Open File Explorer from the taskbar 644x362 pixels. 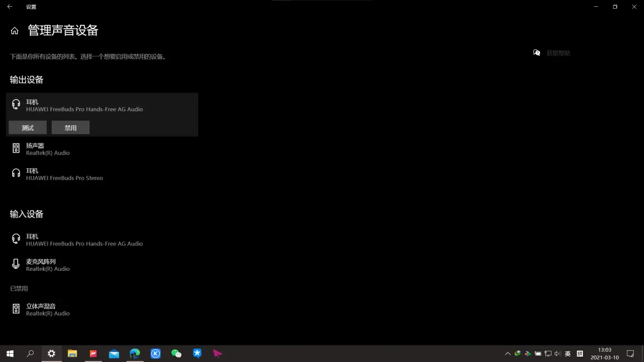(72, 354)
